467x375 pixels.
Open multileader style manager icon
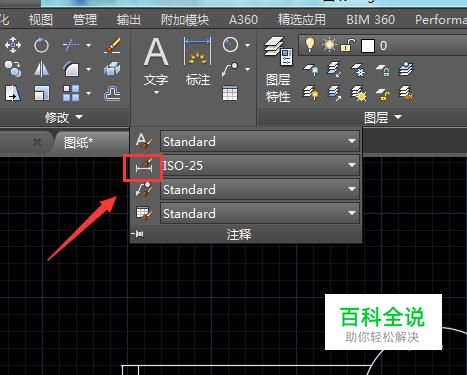144,189
